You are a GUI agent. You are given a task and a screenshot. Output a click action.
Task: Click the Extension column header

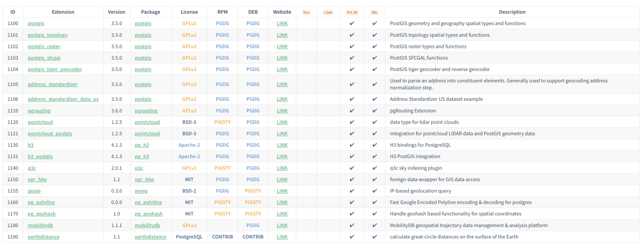63,12
